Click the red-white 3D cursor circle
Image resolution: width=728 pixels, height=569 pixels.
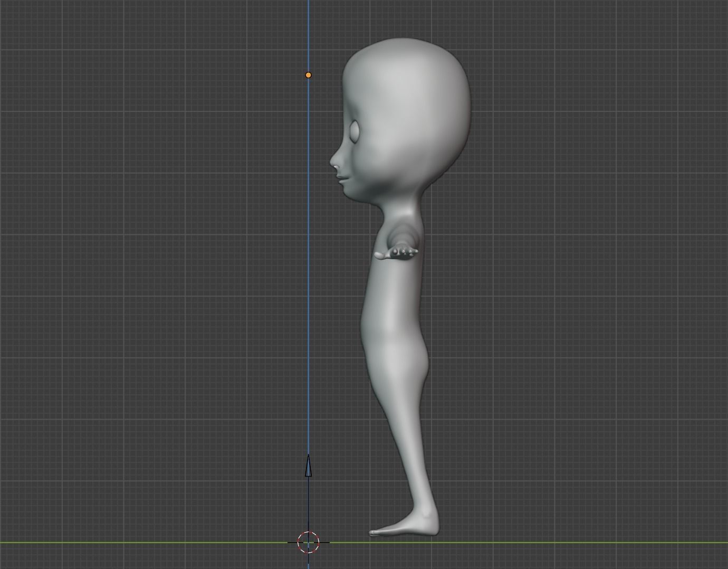point(309,542)
